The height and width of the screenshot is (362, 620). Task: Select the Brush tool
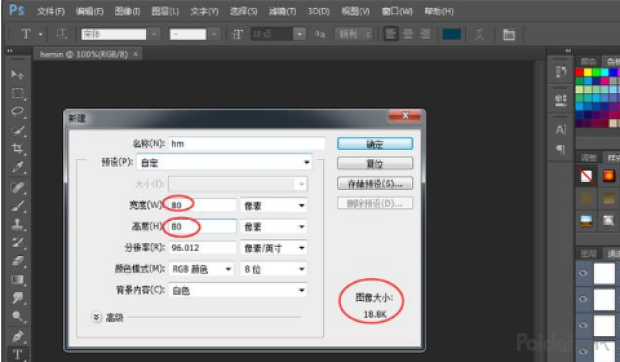point(17,206)
